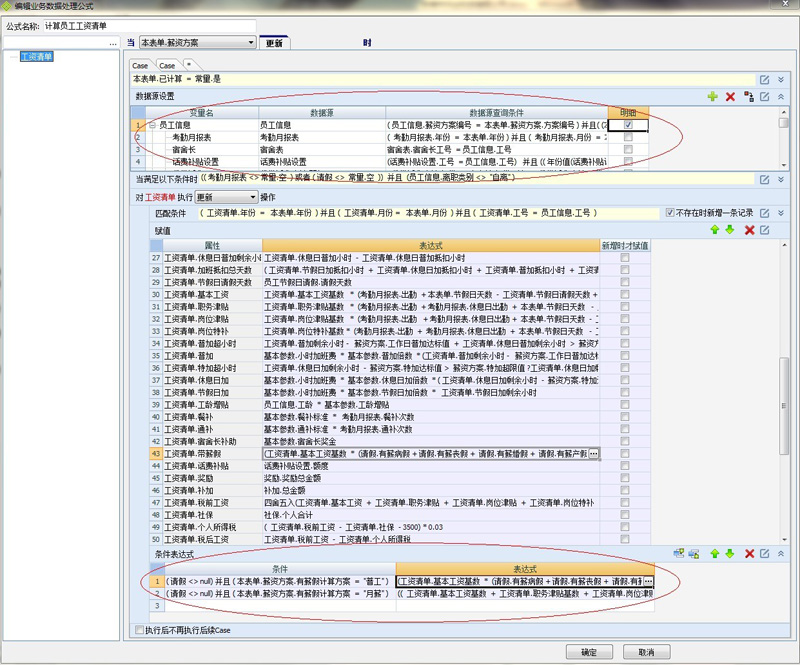Edit the Case condition 本表单.已计算 = 常量.是
This screenshot has height=665, width=800.
pos(764,80)
